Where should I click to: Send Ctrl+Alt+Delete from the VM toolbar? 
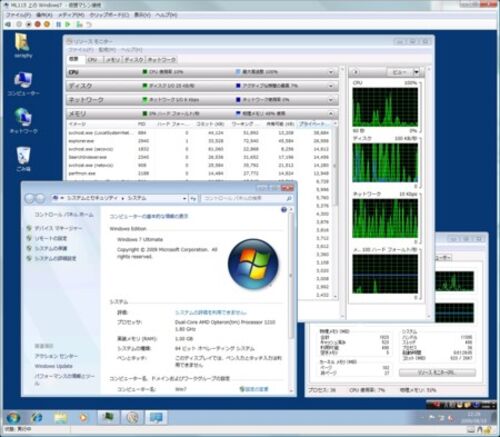9,24
